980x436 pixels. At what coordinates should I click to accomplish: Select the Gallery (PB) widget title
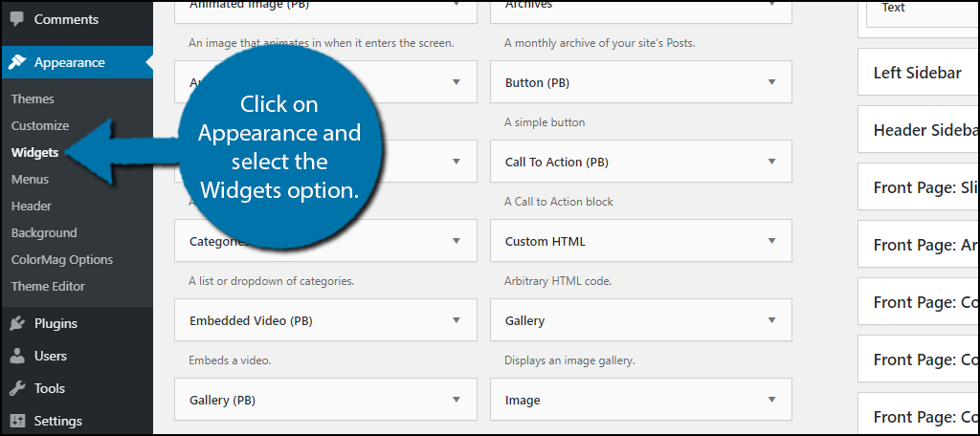coord(222,401)
